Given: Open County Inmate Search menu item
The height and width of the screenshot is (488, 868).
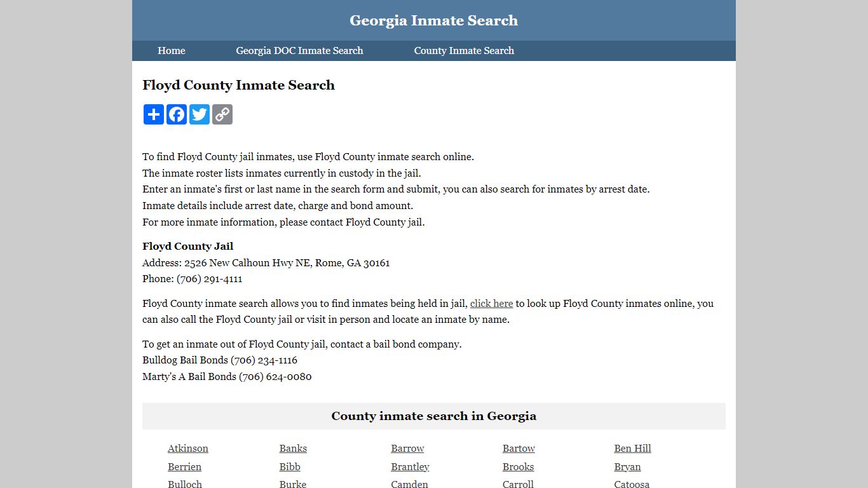Looking at the screenshot, I should (464, 50).
